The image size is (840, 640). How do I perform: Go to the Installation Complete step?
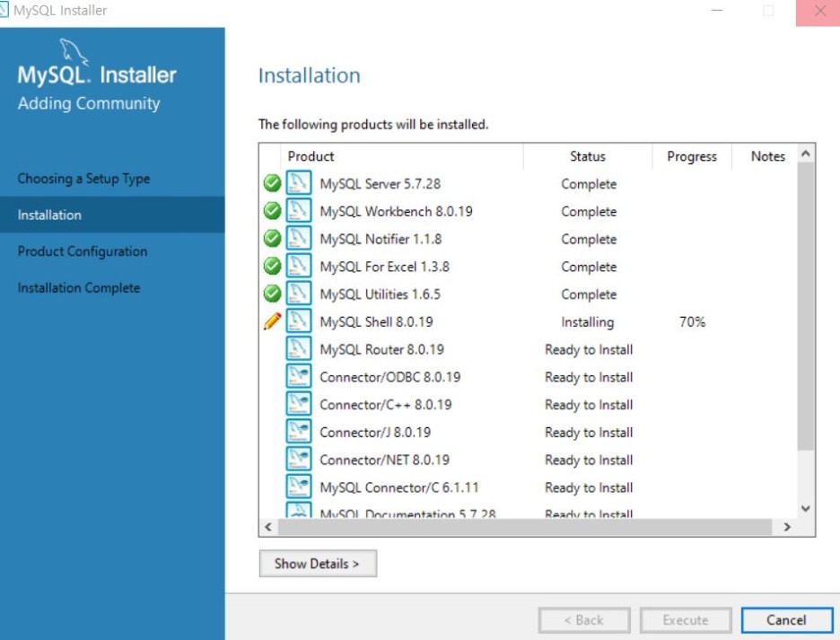pyautogui.click(x=79, y=288)
